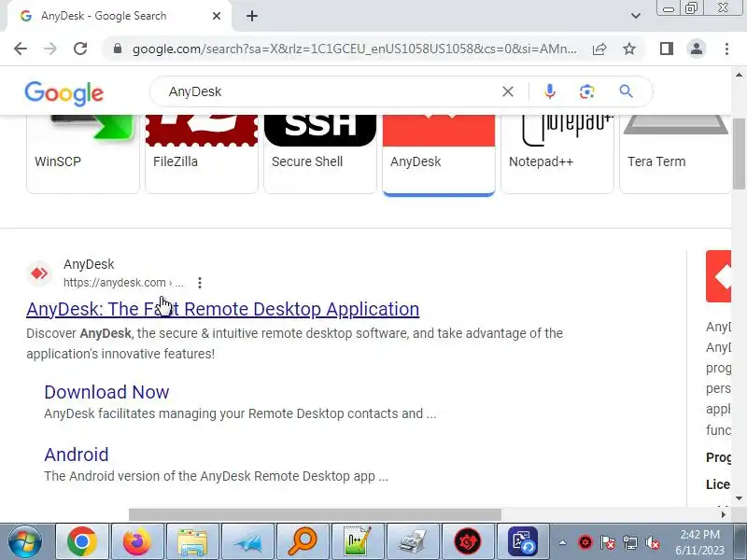Click the horizontal scrollbar thumb
The height and width of the screenshot is (560, 747).
pos(315,514)
